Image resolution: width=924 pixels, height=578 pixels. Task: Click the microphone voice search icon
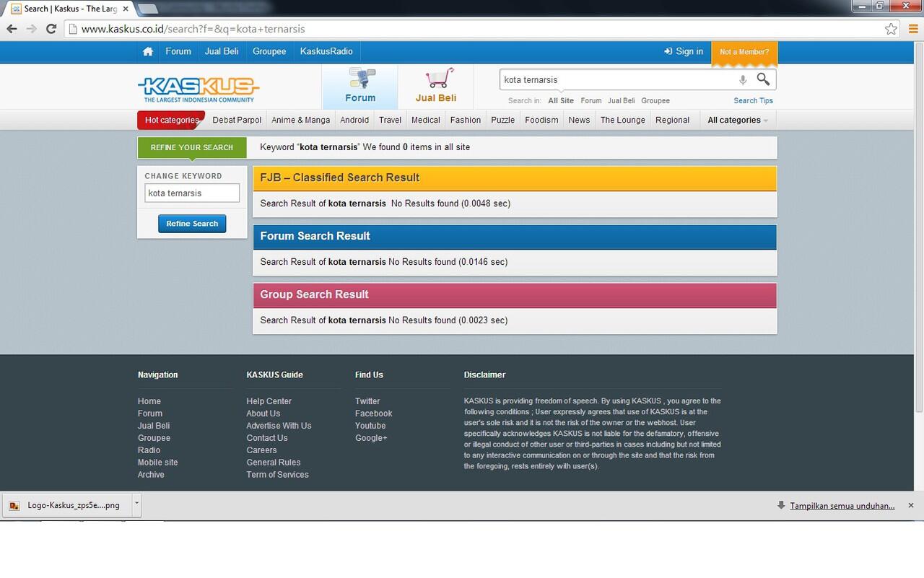pyautogui.click(x=743, y=80)
